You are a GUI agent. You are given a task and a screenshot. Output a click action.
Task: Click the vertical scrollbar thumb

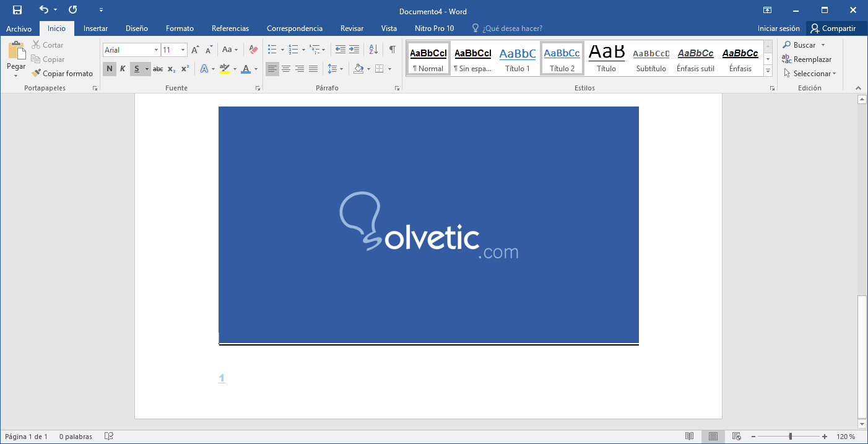[861, 357]
